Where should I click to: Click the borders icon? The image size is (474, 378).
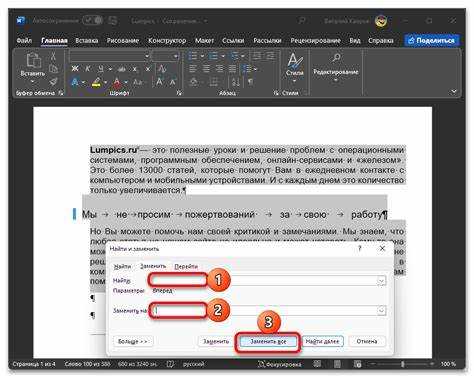pyautogui.click(x=213, y=82)
